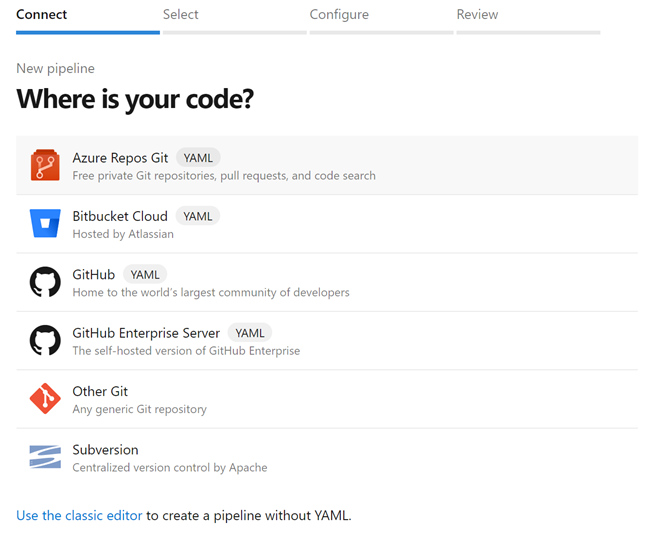The width and height of the screenshot is (650, 542).
Task: Click the 'Where is your code?' heading
Action: click(x=135, y=100)
